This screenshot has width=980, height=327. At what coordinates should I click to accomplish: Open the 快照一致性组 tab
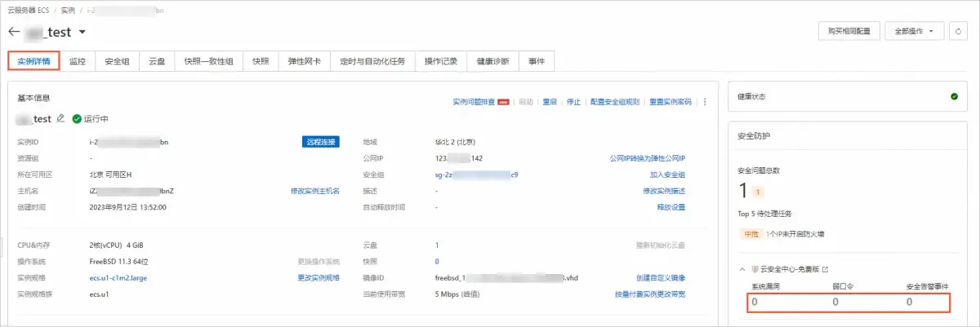[207, 61]
